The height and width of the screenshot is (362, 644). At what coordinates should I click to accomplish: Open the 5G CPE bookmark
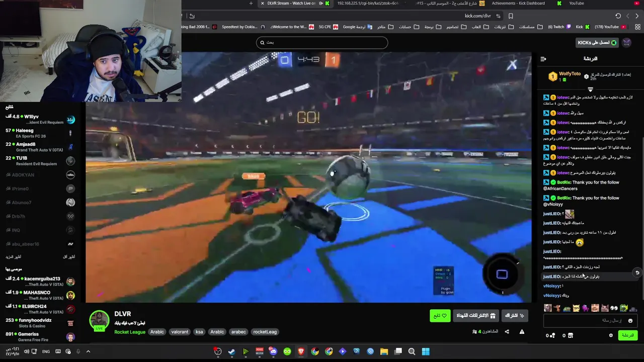point(328,27)
